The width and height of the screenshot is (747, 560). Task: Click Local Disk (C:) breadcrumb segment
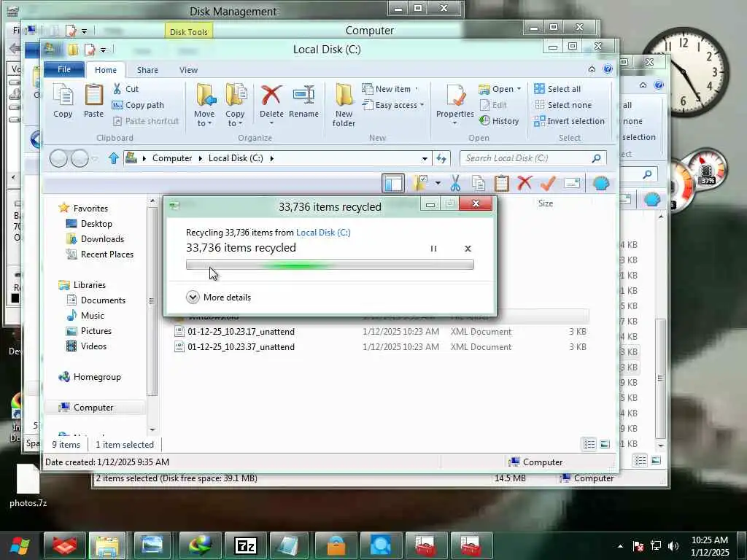tap(236, 158)
